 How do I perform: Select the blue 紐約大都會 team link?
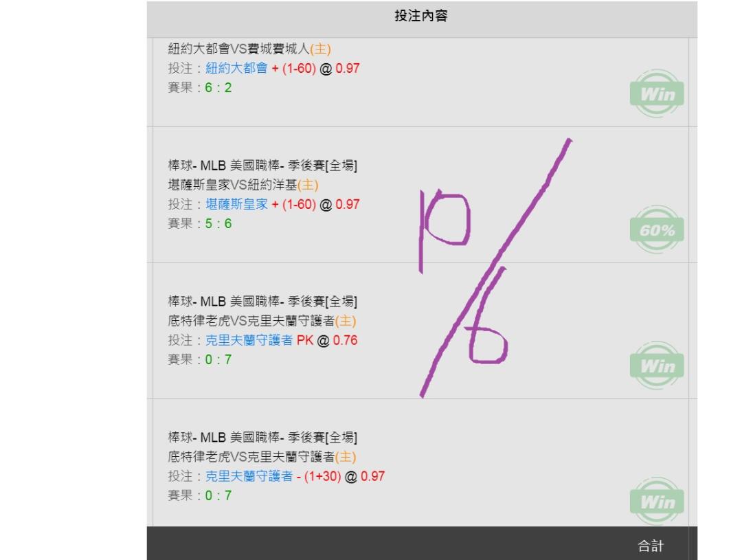click(236, 68)
